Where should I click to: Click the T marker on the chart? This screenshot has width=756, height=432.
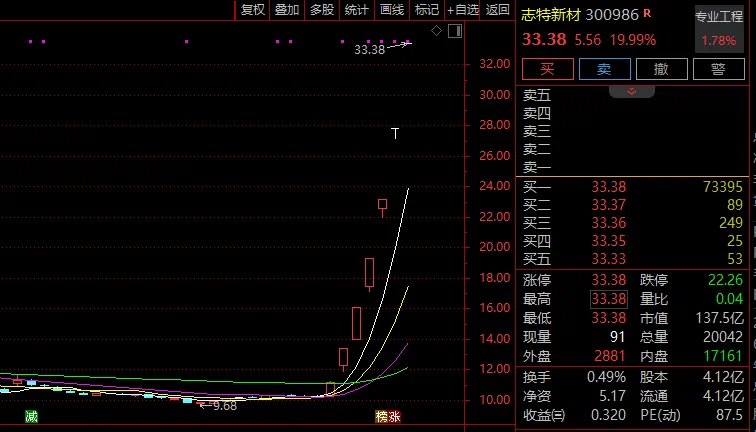point(395,133)
